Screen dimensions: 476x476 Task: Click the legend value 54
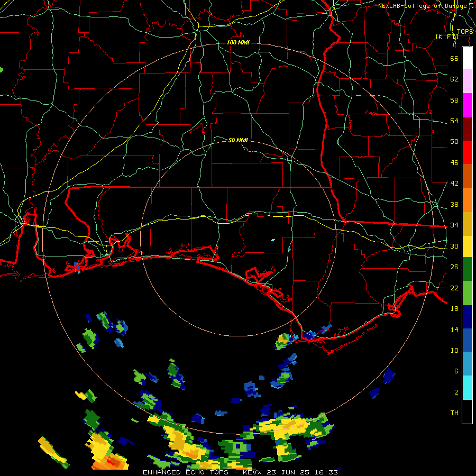pyautogui.click(x=454, y=121)
